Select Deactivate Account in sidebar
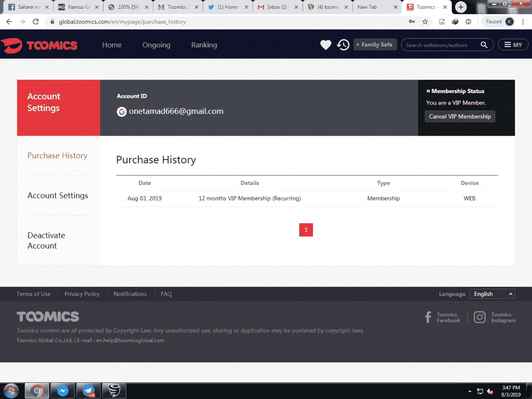The height and width of the screenshot is (399, 532). pyautogui.click(x=46, y=240)
